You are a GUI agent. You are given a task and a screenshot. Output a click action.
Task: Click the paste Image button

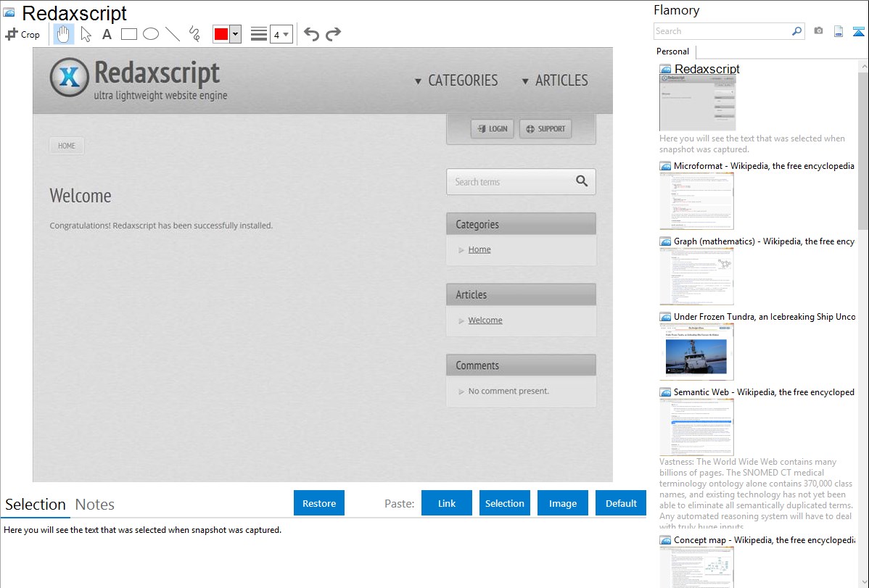pyautogui.click(x=562, y=503)
